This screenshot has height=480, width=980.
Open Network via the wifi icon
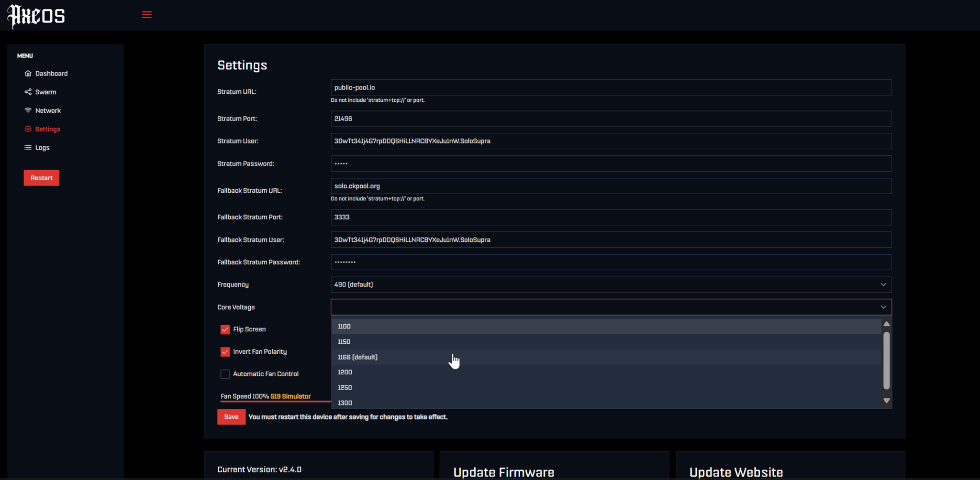(x=28, y=110)
